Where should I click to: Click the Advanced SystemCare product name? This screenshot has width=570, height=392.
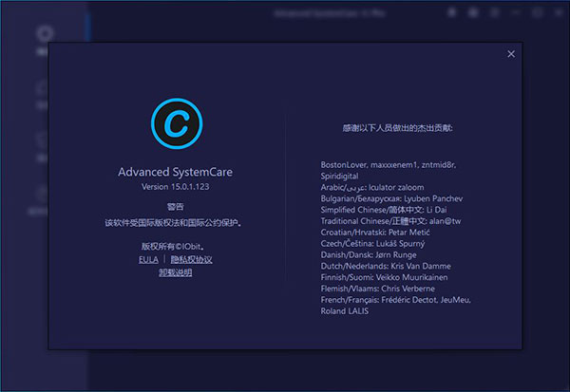point(175,172)
